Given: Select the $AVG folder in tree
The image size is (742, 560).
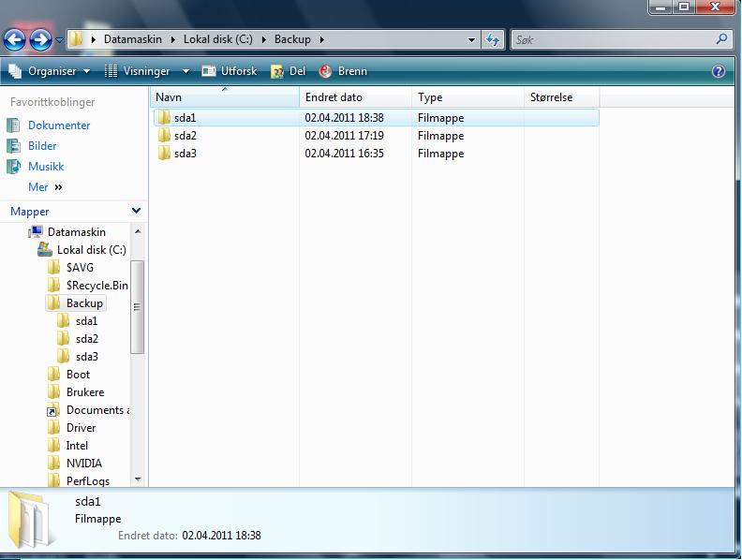Looking at the screenshot, I should (80, 268).
